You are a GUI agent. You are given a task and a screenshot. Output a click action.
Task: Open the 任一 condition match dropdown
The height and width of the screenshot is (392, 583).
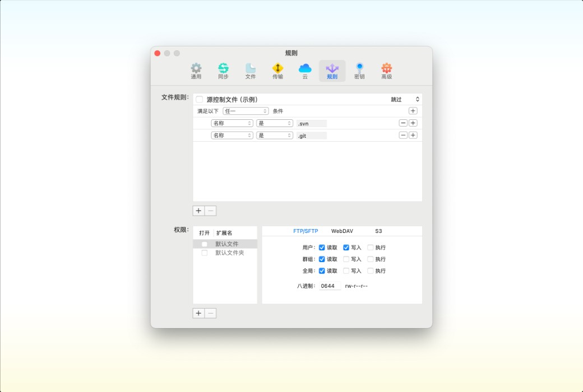245,111
